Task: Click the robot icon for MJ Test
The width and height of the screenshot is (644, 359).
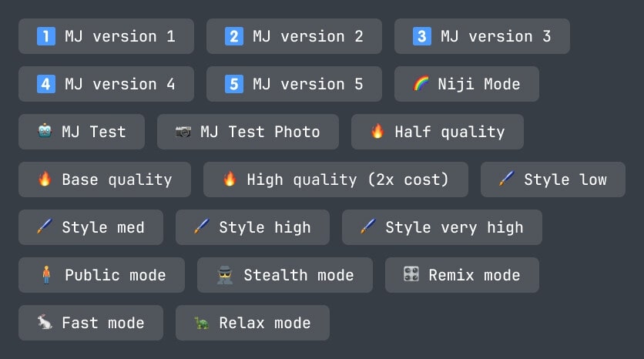Action: coord(45,131)
